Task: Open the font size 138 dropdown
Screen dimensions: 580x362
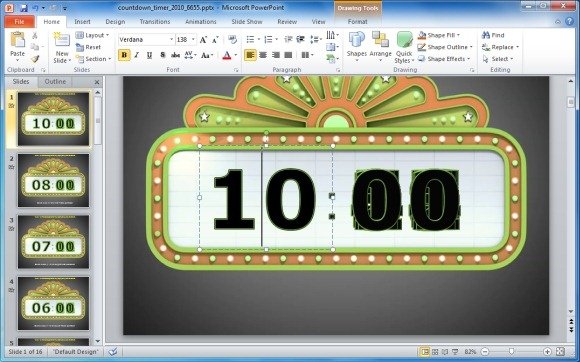Action: (x=193, y=39)
